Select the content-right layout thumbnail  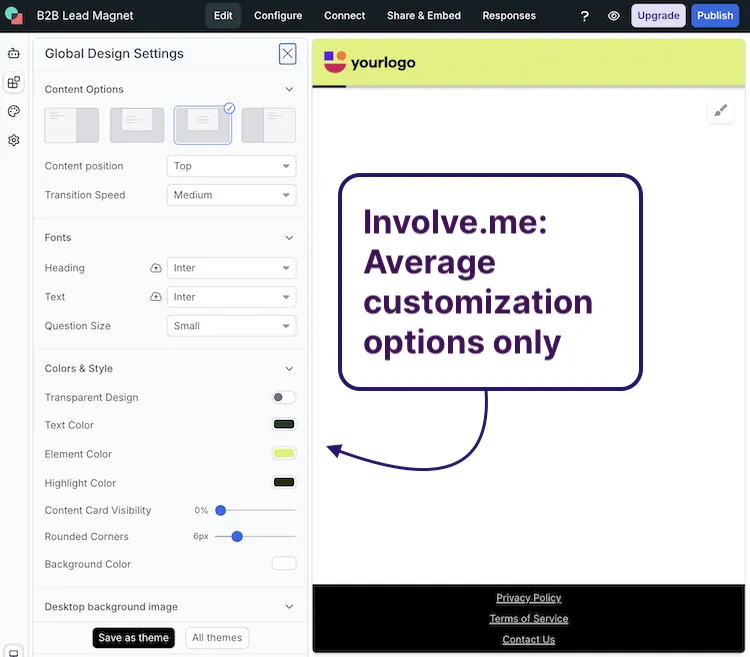tap(268, 125)
